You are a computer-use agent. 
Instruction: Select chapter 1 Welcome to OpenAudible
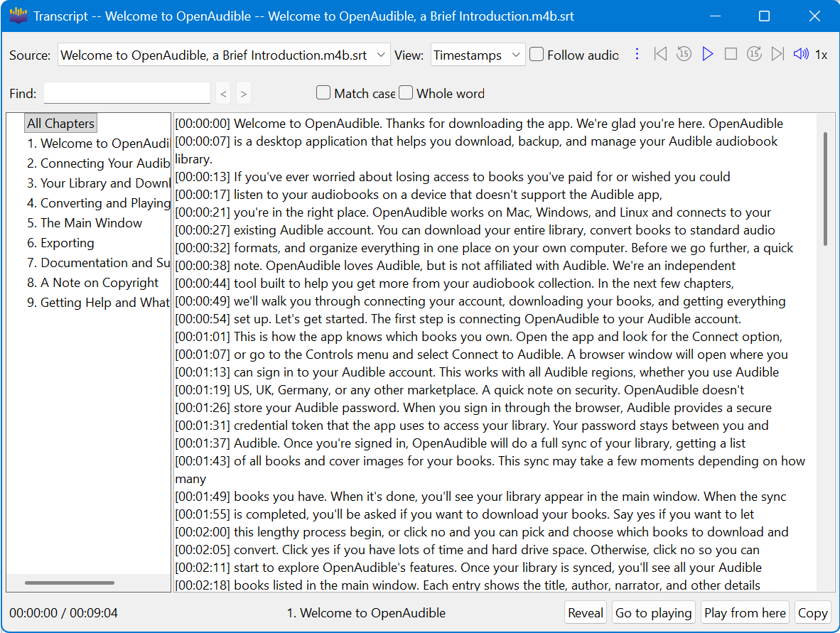(98, 144)
